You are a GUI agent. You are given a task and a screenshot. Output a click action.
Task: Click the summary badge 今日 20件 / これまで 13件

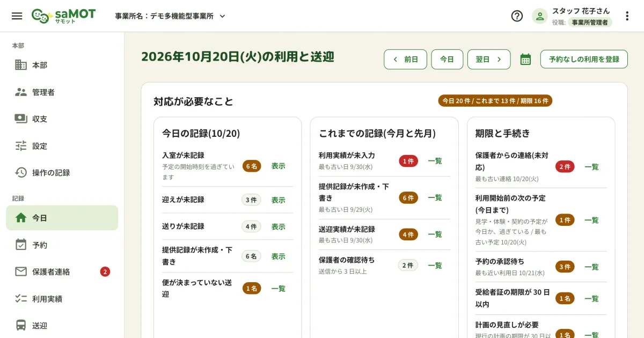coord(495,100)
